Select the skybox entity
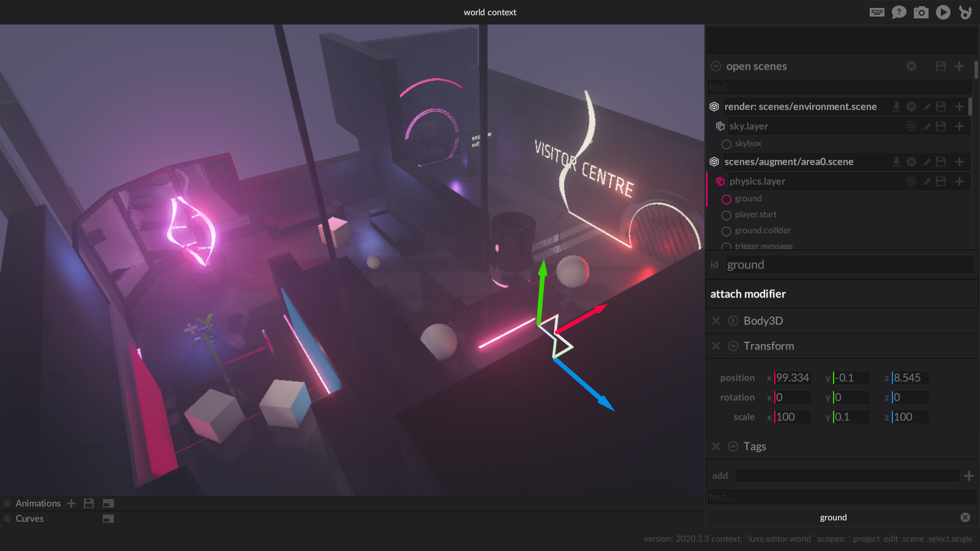This screenshot has width=980, height=551. [x=748, y=143]
